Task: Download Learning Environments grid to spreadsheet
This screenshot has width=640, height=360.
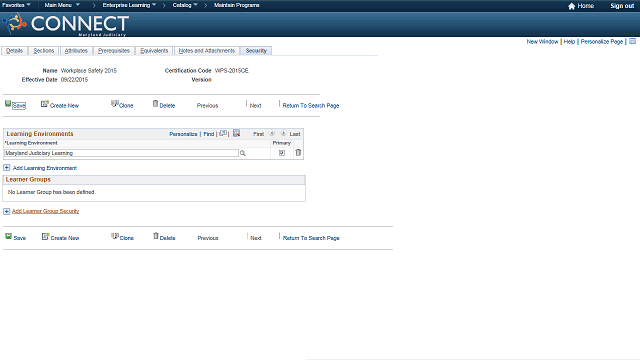Action: [236, 133]
